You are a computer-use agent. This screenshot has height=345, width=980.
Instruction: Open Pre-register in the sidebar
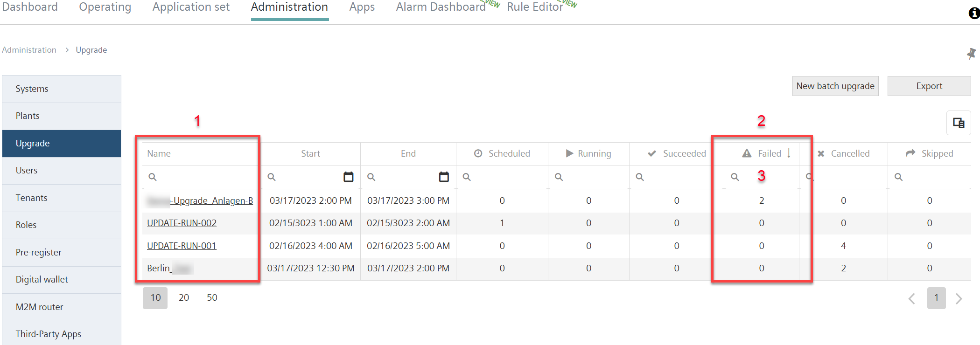click(62, 253)
